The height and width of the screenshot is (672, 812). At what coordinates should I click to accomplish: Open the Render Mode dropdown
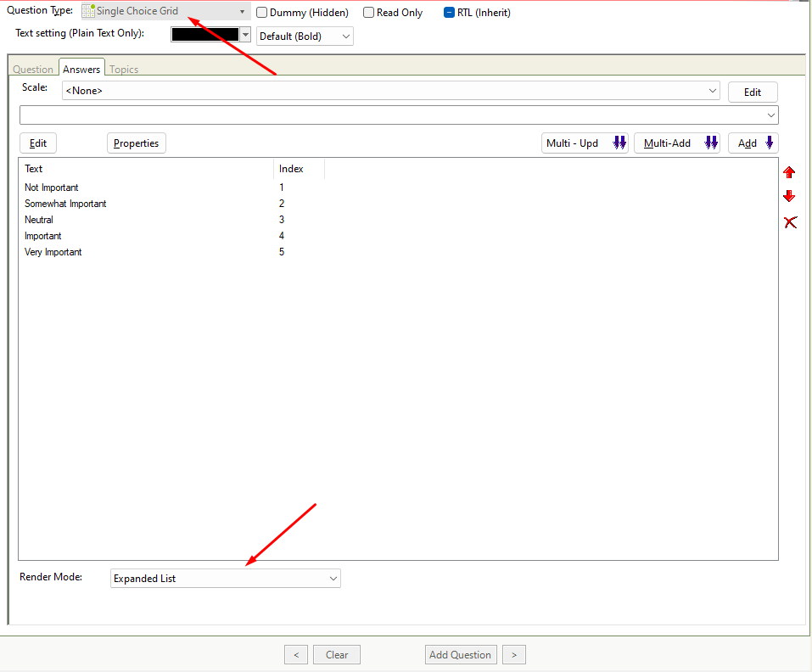point(332,578)
